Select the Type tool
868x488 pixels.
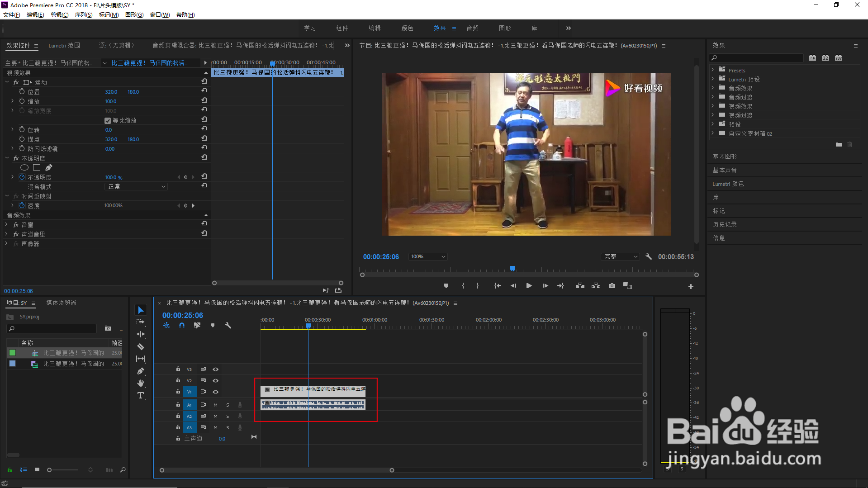pos(141,395)
